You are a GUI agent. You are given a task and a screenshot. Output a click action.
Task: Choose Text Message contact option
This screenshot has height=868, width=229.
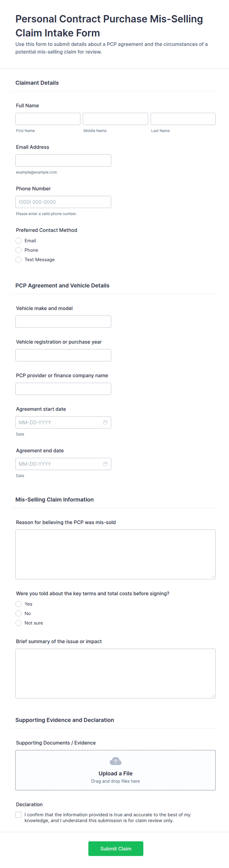18,260
